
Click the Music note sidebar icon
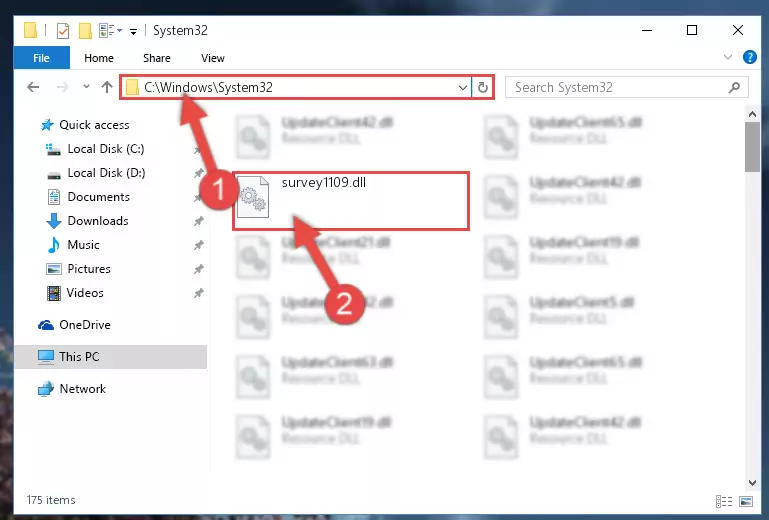[x=53, y=245]
